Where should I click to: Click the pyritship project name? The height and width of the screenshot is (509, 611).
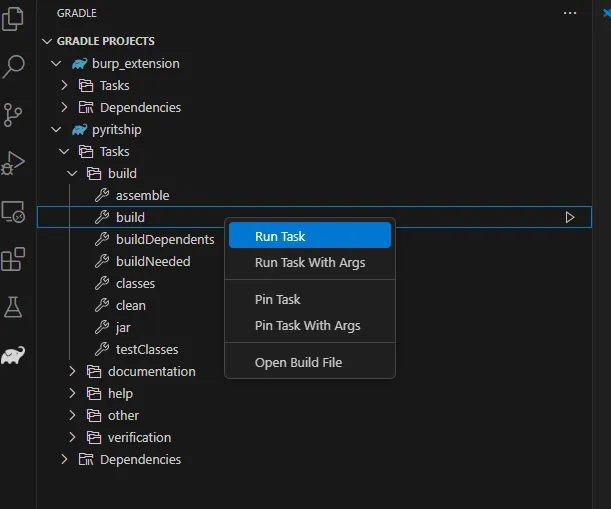(117, 129)
